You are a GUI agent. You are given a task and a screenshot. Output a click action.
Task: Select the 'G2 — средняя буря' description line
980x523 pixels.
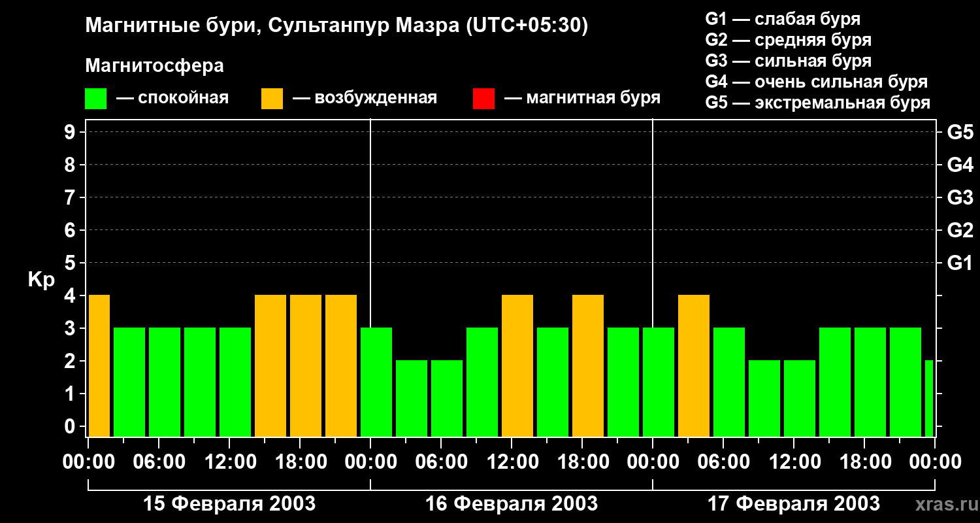click(789, 40)
